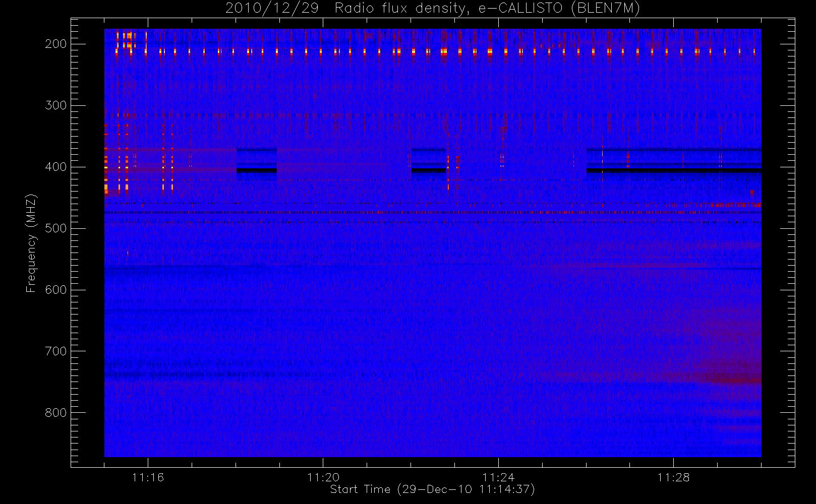Click the 800 frequency tick label

(x=56, y=413)
